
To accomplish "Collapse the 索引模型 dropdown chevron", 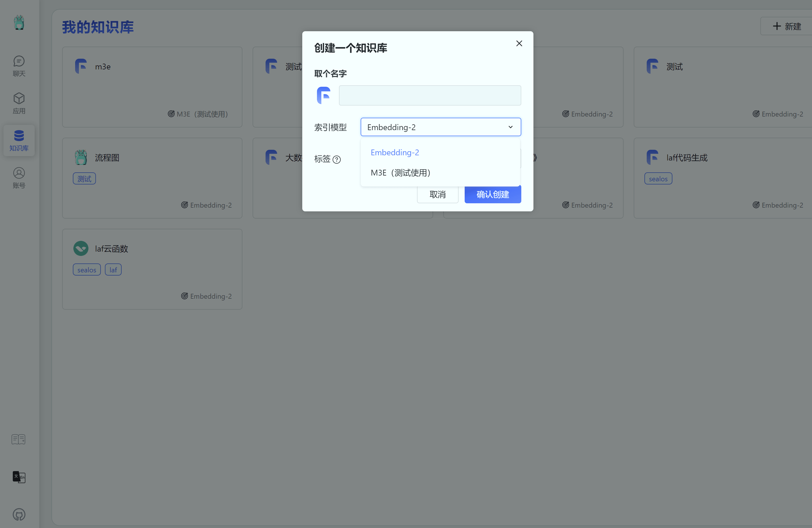I will click(x=510, y=127).
